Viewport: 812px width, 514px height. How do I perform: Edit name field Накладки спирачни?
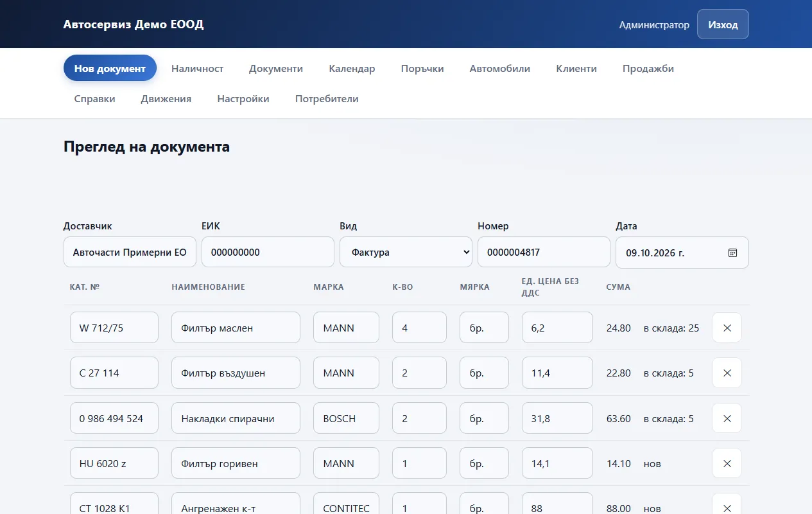point(236,418)
